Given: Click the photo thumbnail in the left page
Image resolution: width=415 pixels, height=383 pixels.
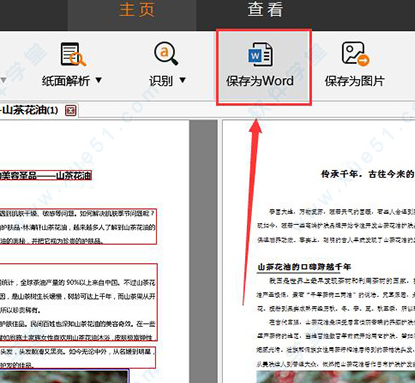Looking at the screenshot, I should [64, 376].
